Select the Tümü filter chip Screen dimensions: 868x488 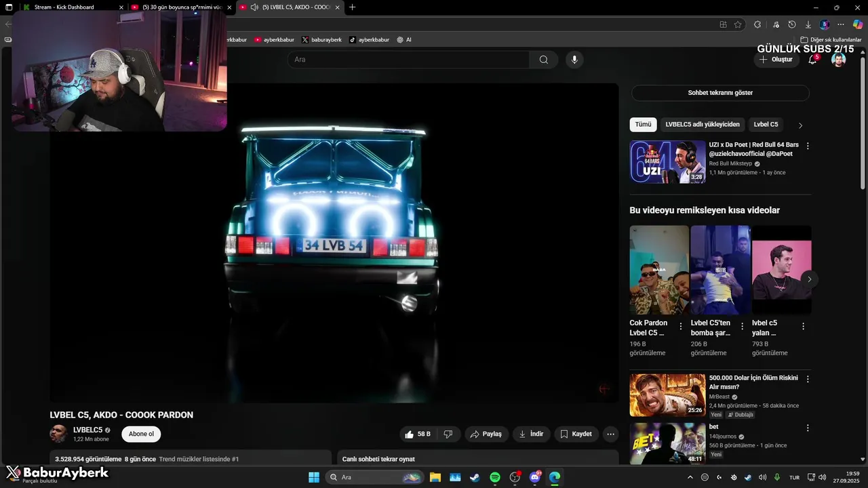tap(643, 125)
